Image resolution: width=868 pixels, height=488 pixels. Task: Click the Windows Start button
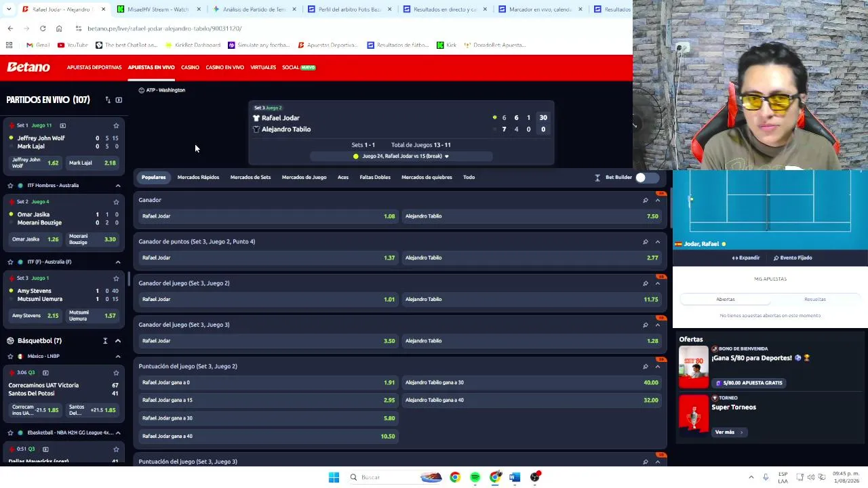[x=334, y=477]
